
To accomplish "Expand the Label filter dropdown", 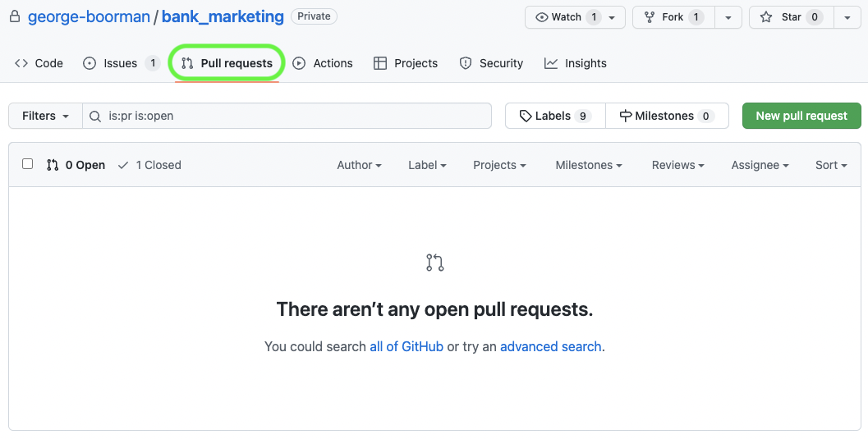I will point(427,165).
